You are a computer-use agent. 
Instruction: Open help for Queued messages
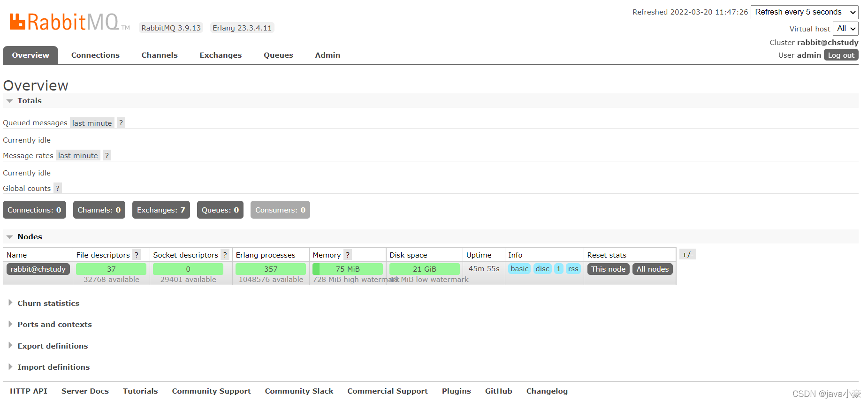121,123
